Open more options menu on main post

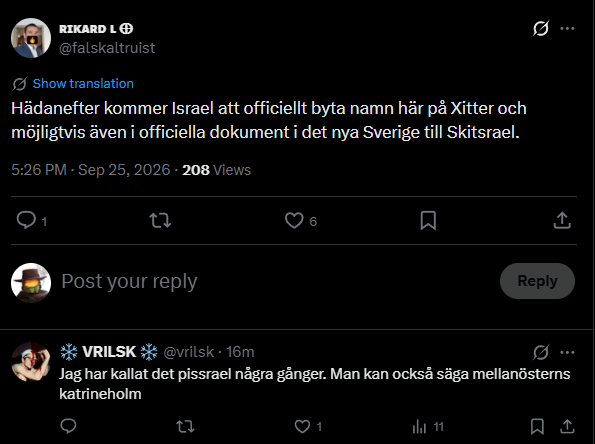point(567,28)
